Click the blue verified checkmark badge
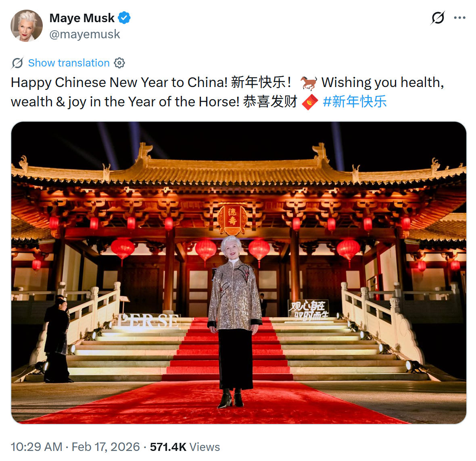The image size is (476, 461). click(124, 18)
